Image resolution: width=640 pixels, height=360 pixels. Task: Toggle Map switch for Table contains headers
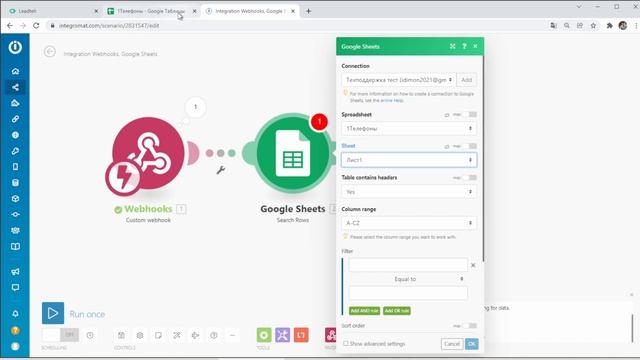tap(470, 178)
